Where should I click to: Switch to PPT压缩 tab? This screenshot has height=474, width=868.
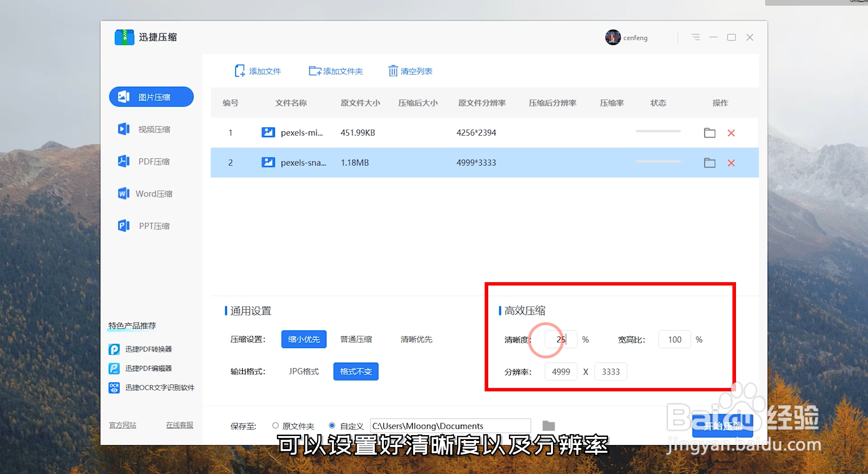[151, 226]
